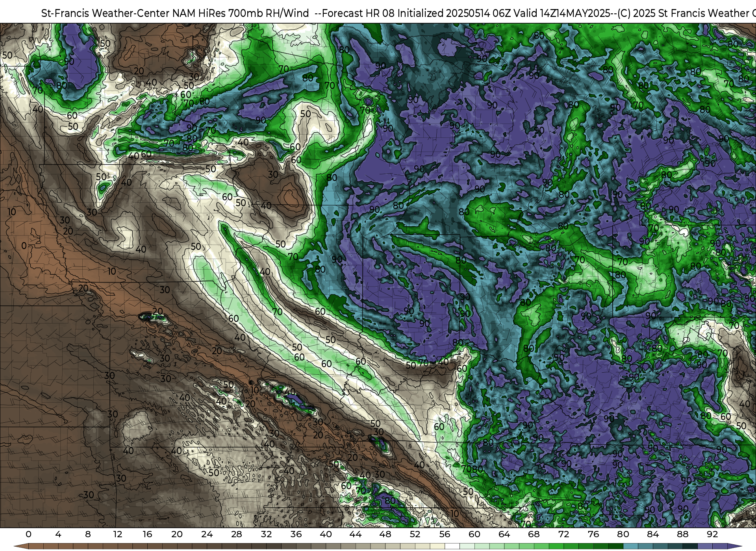Click colorbar tick label "24"
This screenshot has width=756, height=551.
click(x=207, y=534)
